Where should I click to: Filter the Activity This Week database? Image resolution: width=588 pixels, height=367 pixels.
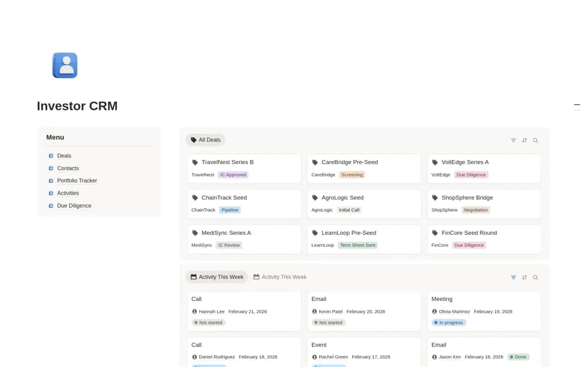click(x=513, y=278)
